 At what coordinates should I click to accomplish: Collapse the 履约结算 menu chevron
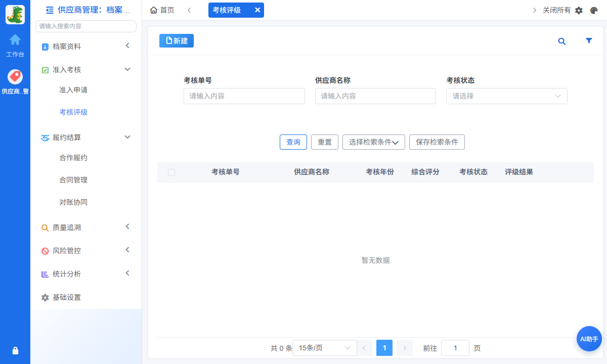pos(127,137)
